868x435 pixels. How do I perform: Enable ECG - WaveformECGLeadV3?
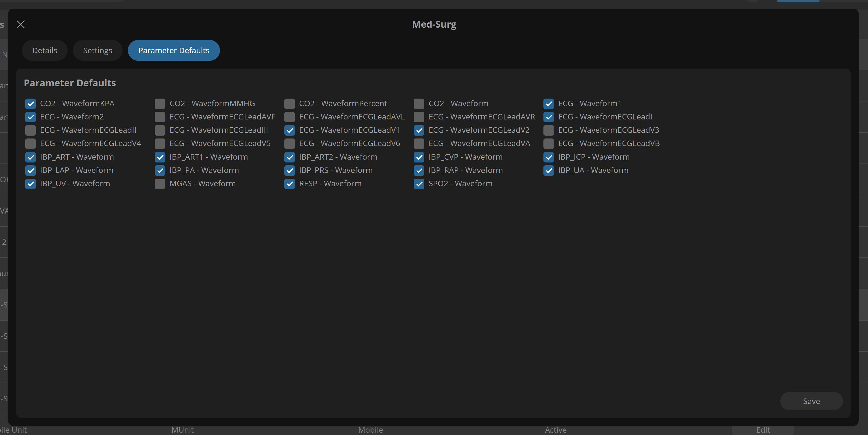549,130
